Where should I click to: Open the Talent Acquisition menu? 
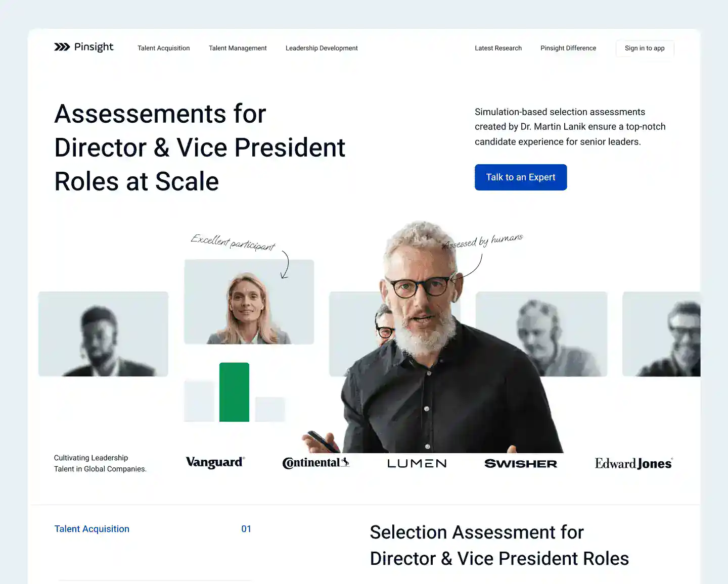[164, 48]
